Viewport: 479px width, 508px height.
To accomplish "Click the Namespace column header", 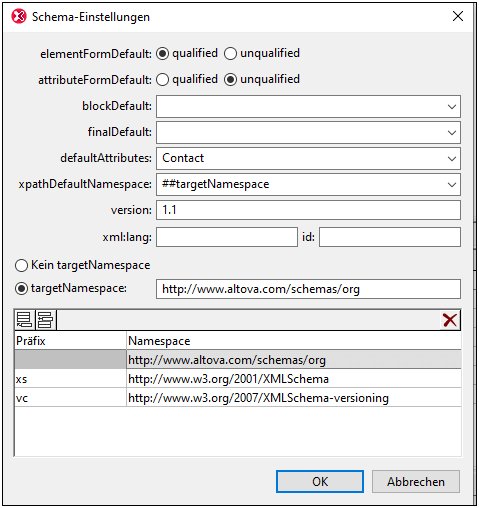I will (x=294, y=341).
